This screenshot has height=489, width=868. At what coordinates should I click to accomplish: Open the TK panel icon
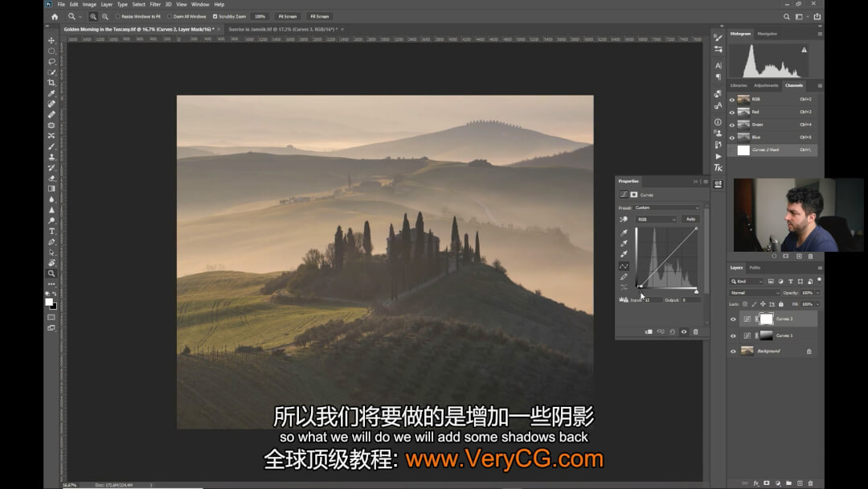(718, 168)
